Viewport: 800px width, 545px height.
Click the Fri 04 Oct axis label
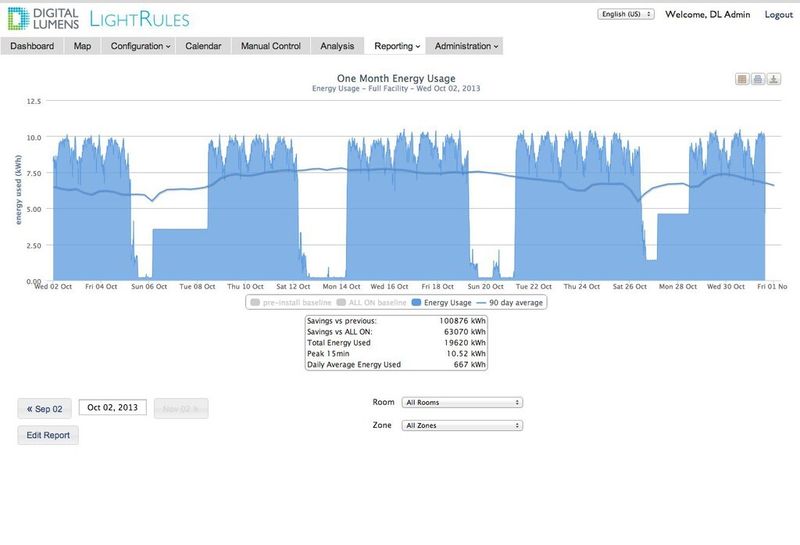pos(101,287)
